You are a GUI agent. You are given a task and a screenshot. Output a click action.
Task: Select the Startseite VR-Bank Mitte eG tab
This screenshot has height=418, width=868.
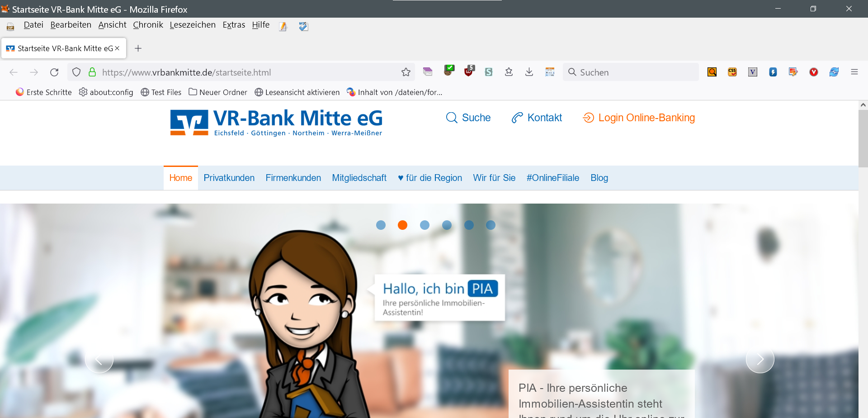64,48
